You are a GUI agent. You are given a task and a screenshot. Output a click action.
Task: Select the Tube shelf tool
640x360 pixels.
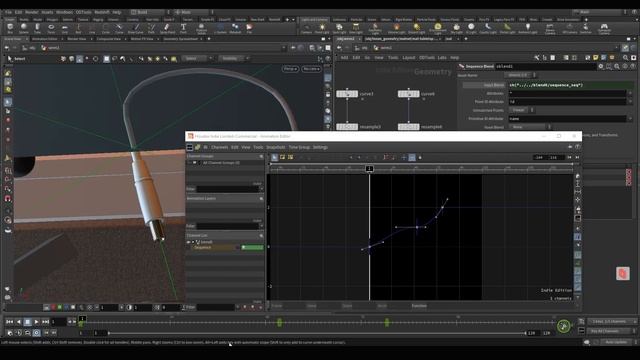tap(37, 28)
